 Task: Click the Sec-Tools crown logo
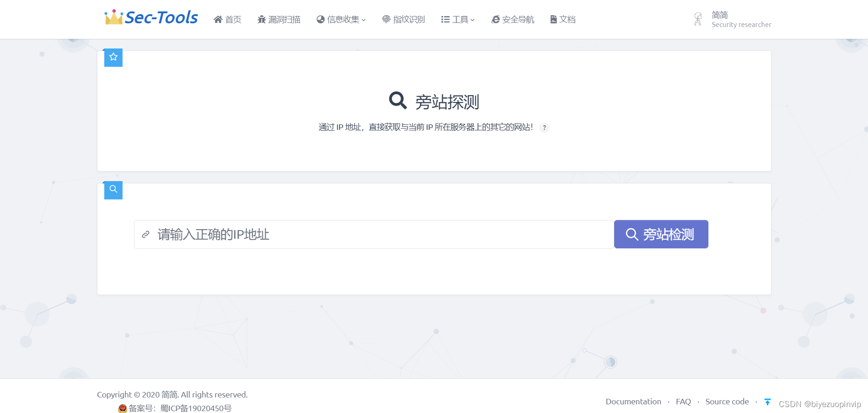click(x=113, y=17)
